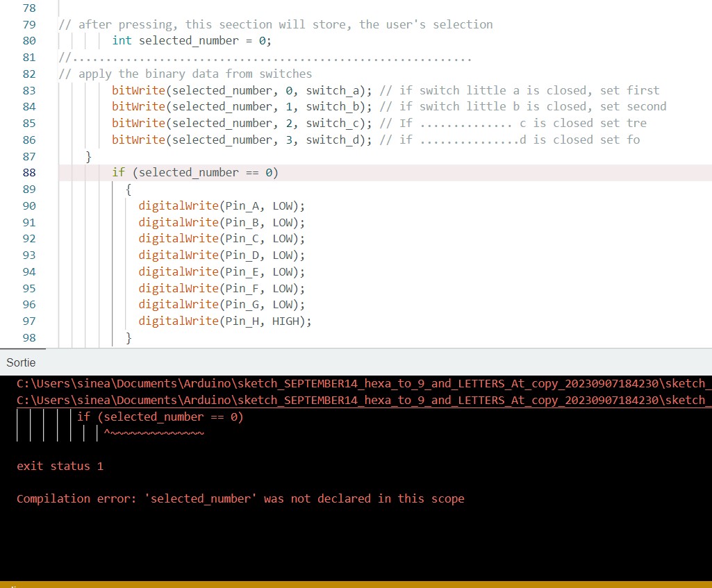Click line number 83 in gutter
712x588 pixels.
pyautogui.click(x=29, y=91)
